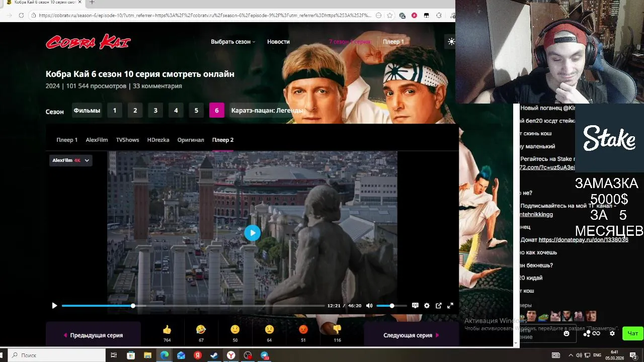The width and height of the screenshot is (644, 362).
Task: Switch to the HDrezka tab
Action: tap(158, 140)
